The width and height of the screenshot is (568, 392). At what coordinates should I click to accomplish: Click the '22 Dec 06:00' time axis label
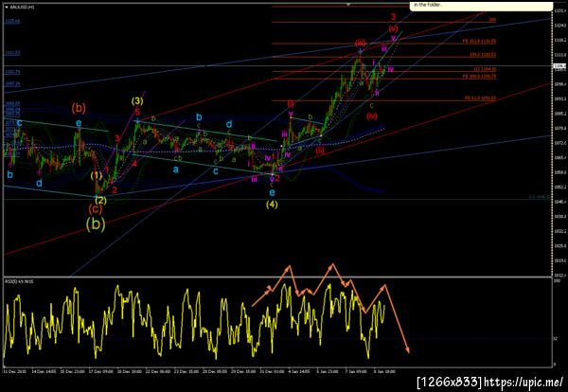[x=159, y=371]
